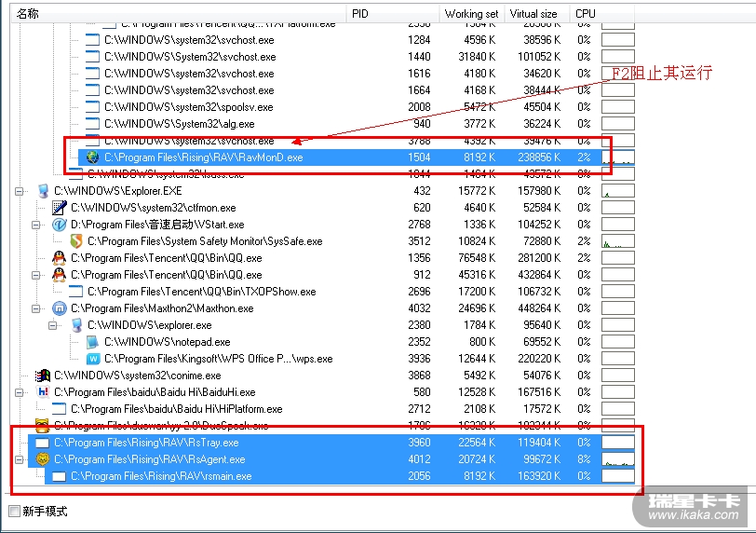The height and width of the screenshot is (533, 756).
Task: Sort by the Working set column header
Action: pyautogui.click(x=472, y=13)
